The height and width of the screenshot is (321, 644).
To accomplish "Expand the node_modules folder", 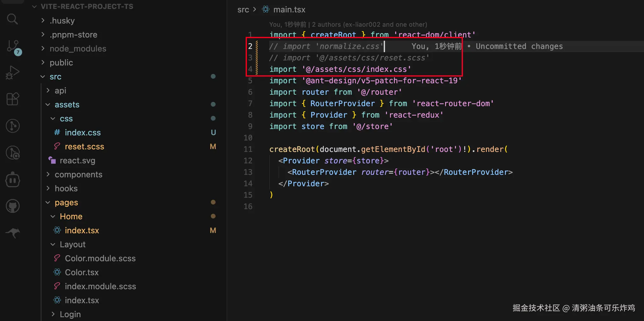I will pyautogui.click(x=78, y=49).
